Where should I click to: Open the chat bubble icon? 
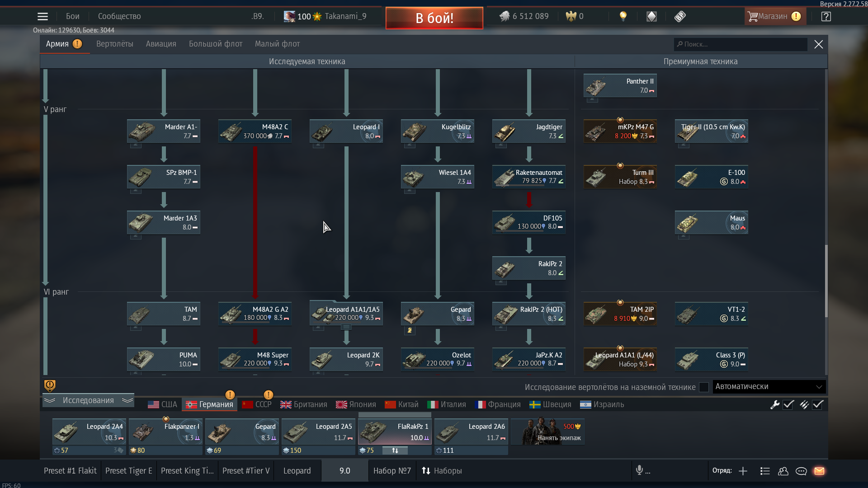(x=801, y=471)
